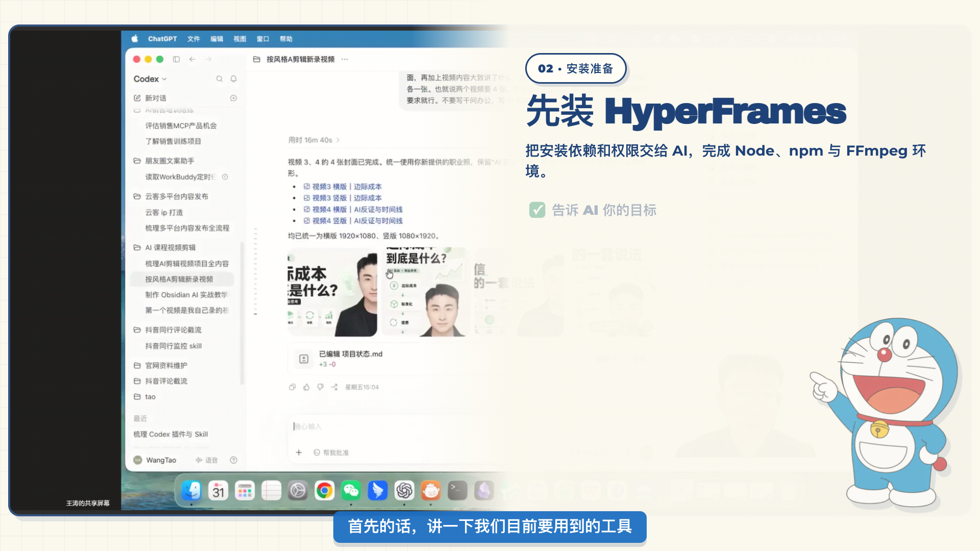The height and width of the screenshot is (551, 980).
Task: Open the blue bird DingTalk dock icon
Action: coord(378,491)
